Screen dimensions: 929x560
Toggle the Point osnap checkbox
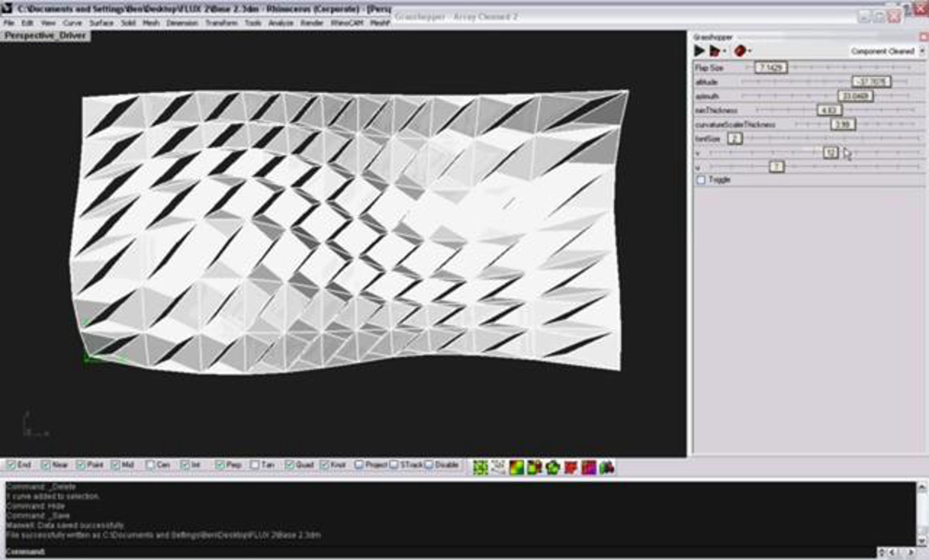(x=81, y=465)
